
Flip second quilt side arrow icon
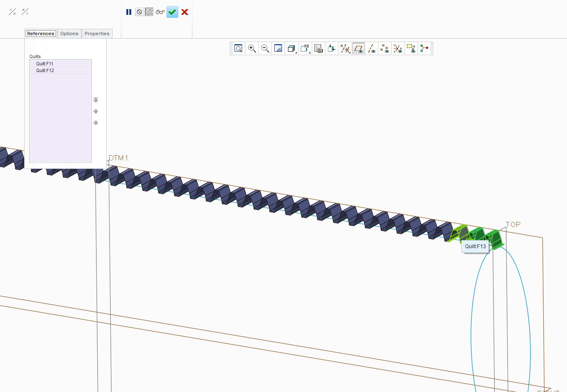[25, 12]
